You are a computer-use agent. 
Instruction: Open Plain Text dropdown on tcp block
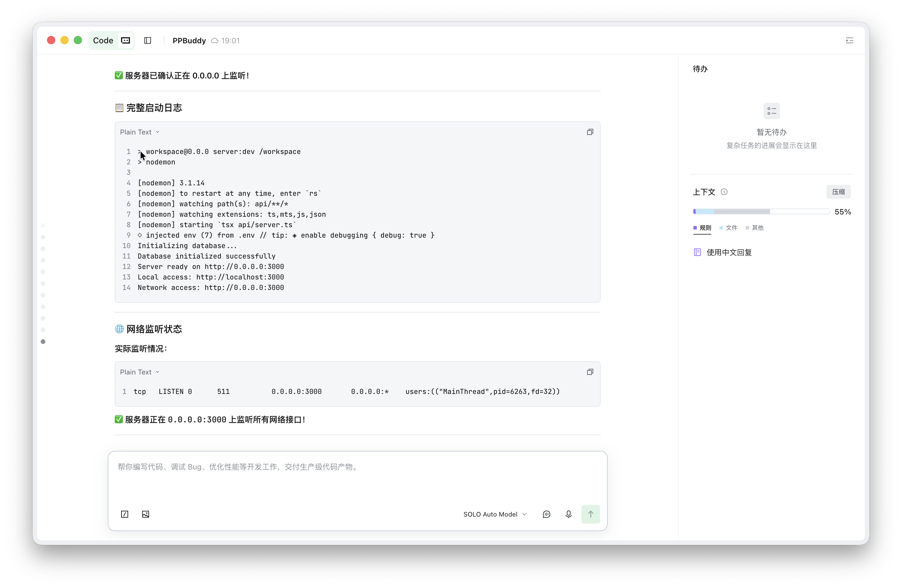click(x=139, y=372)
